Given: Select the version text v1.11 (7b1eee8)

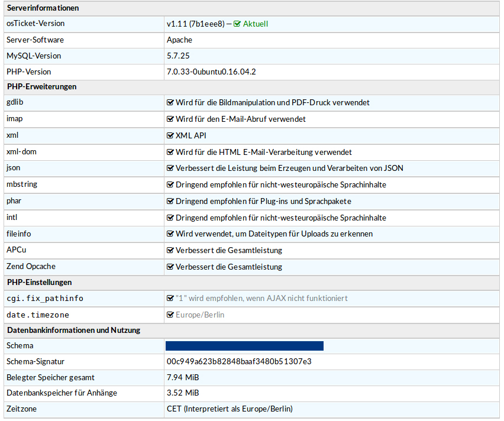Looking at the screenshot, I should 195,24.
